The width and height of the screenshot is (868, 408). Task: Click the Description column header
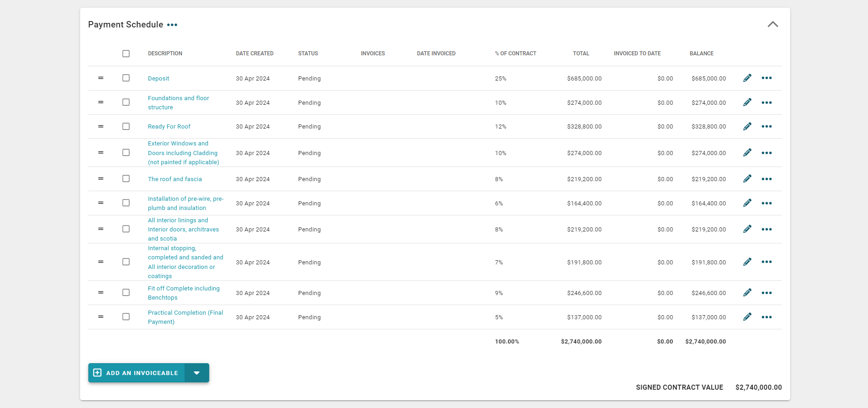tap(165, 54)
